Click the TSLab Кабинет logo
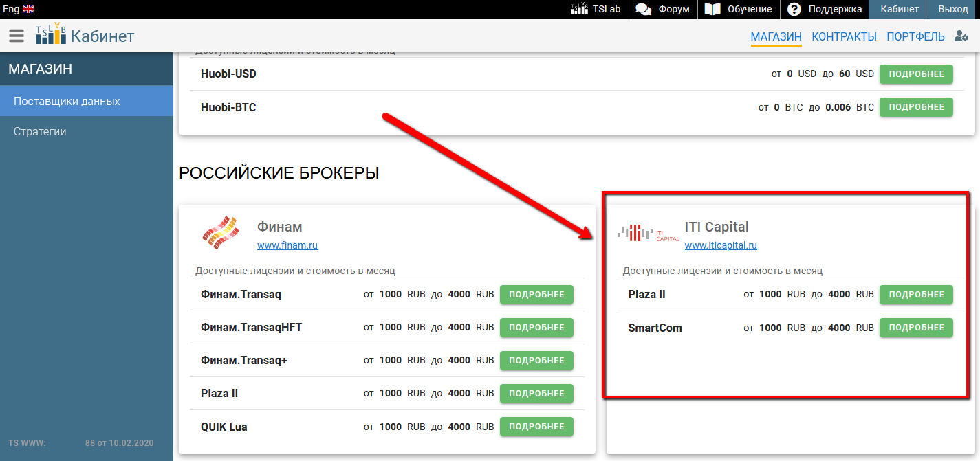The width and height of the screenshot is (980, 461). pos(85,36)
